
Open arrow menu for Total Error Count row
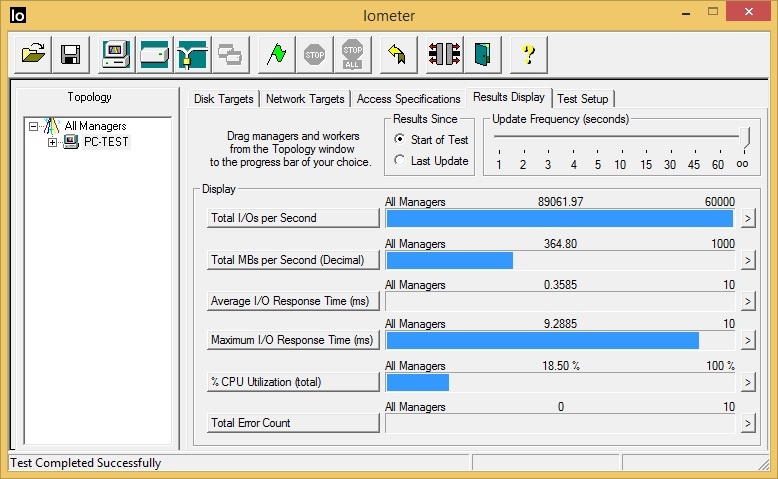click(748, 423)
